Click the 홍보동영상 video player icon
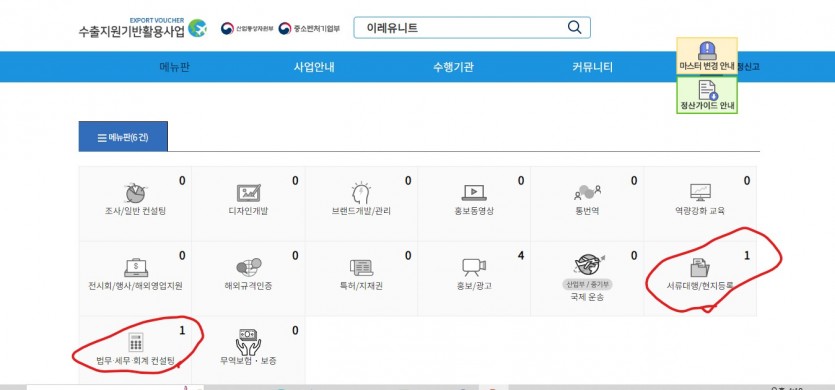Image resolution: width=835 pixels, height=390 pixels. (x=474, y=193)
